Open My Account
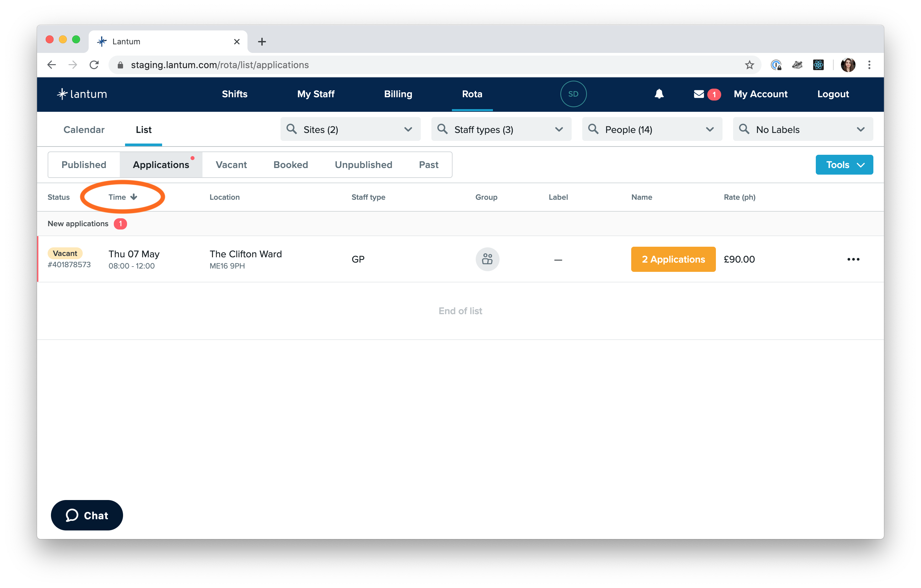Viewport: 921px width, 588px height. click(x=760, y=94)
